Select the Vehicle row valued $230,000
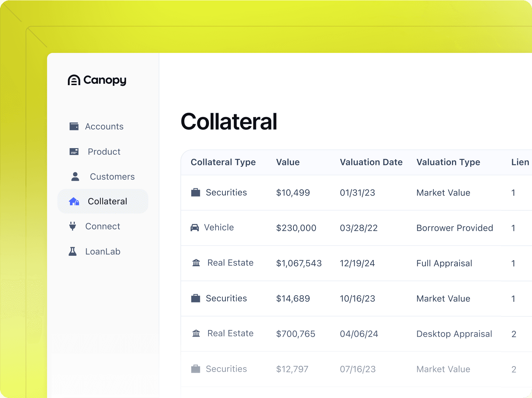The width and height of the screenshot is (532, 398). (x=346, y=228)
